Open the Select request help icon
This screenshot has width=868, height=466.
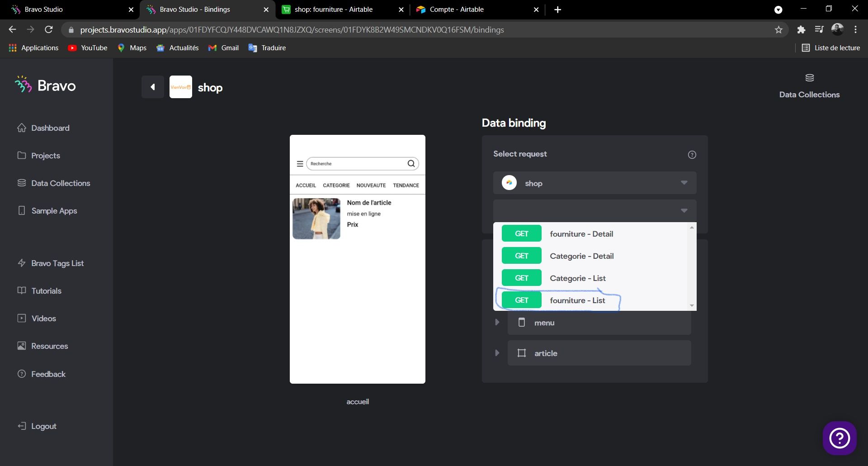tap(692, 155)
